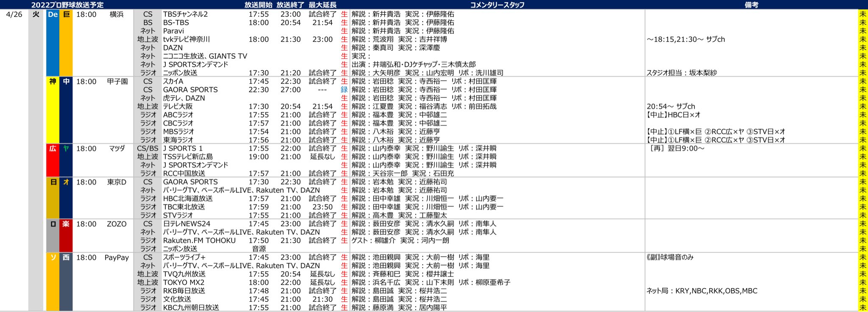
Task: Click the ABCラジオ cell
Action: click(x=178, y=115)
